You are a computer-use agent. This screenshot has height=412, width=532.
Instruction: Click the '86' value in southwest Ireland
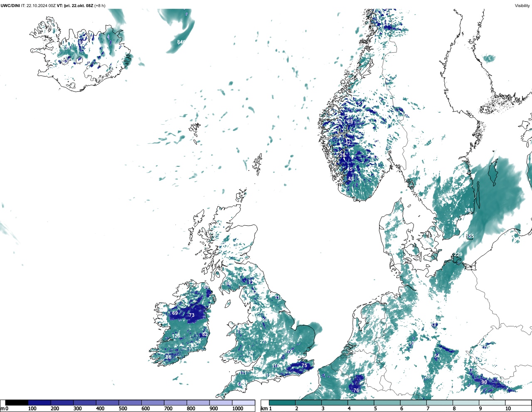click(x=168, y=357)
